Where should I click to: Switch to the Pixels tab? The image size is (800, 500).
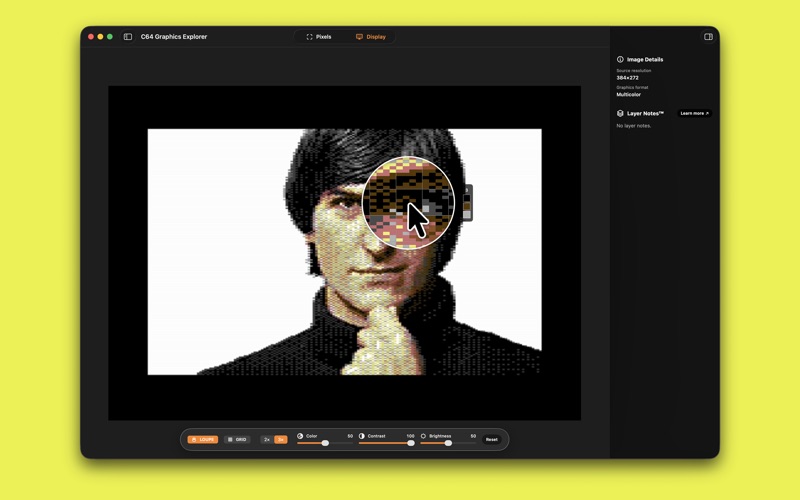pos(319,37)
